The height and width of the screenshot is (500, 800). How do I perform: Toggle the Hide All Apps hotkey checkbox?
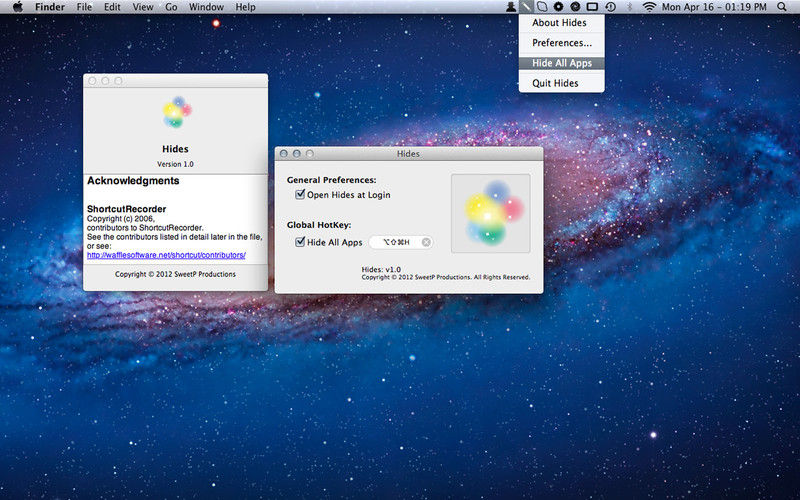click(x=300, y=242)
